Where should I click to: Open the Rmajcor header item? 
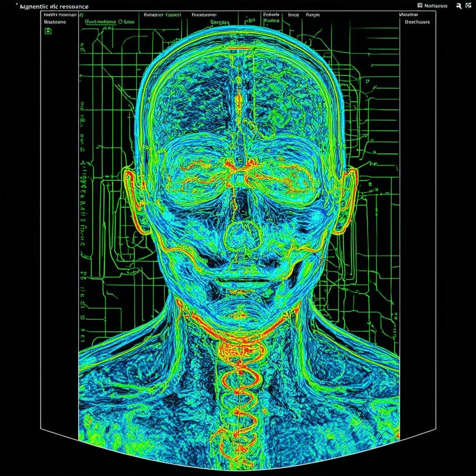tap(154, 15)
